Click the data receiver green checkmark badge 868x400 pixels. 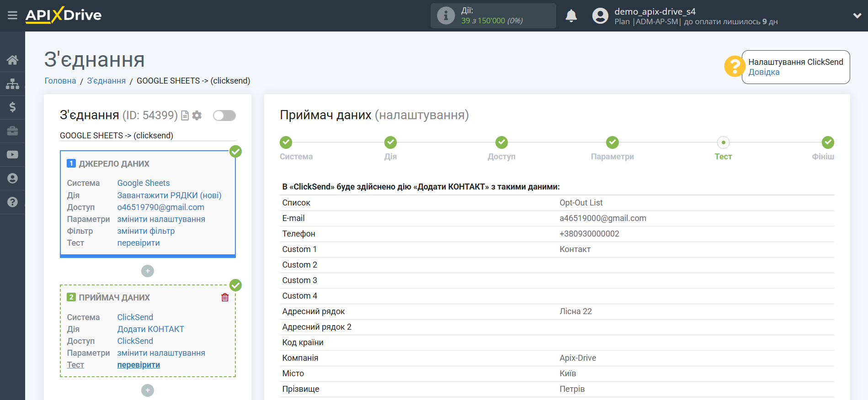coord(235,285)
